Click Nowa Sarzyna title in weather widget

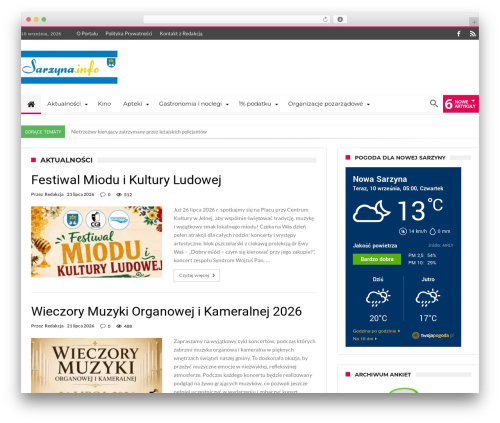click(380, 179)
